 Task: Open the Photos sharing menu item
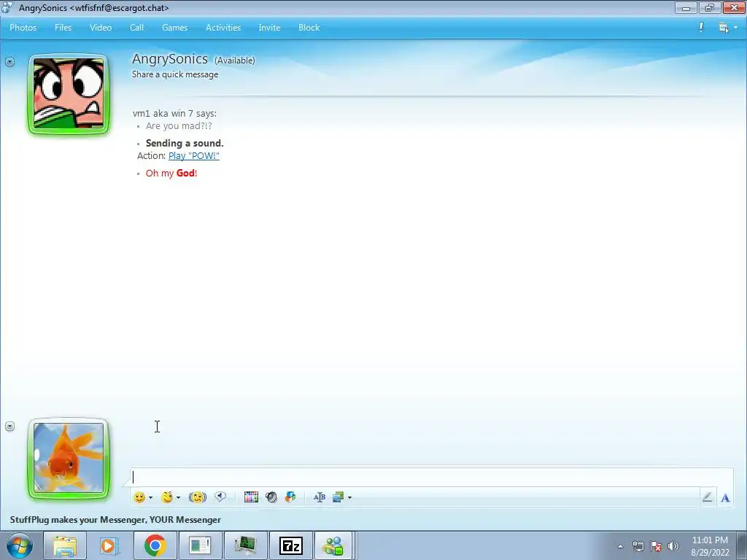click(x=23, y=28)
